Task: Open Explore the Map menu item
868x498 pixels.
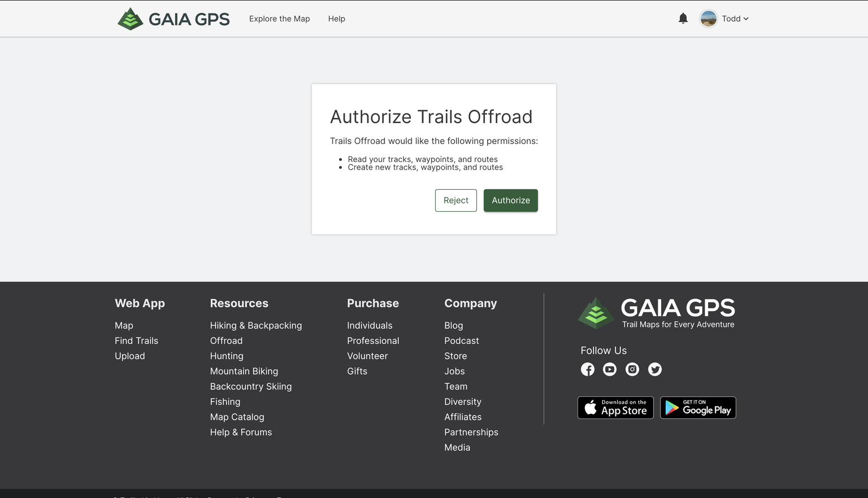Action: [280, 19]
